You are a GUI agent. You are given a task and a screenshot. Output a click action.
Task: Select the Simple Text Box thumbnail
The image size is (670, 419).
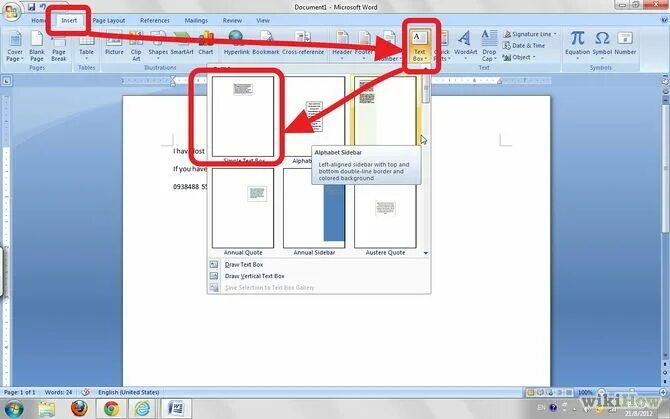tap(243, 117)
